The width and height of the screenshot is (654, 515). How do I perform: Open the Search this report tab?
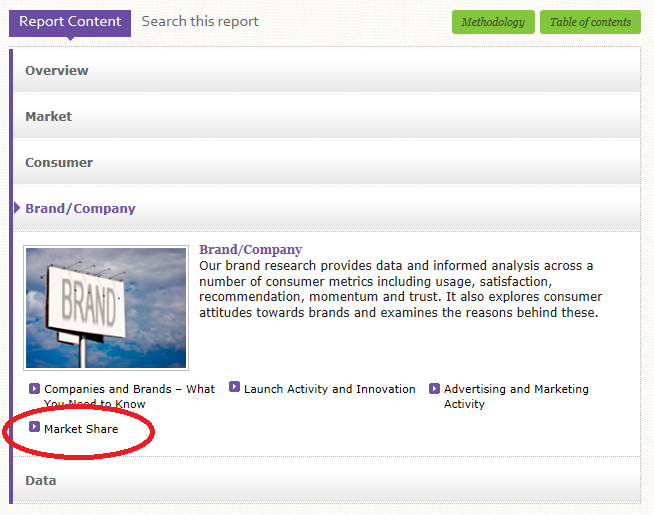coord(200,21)
